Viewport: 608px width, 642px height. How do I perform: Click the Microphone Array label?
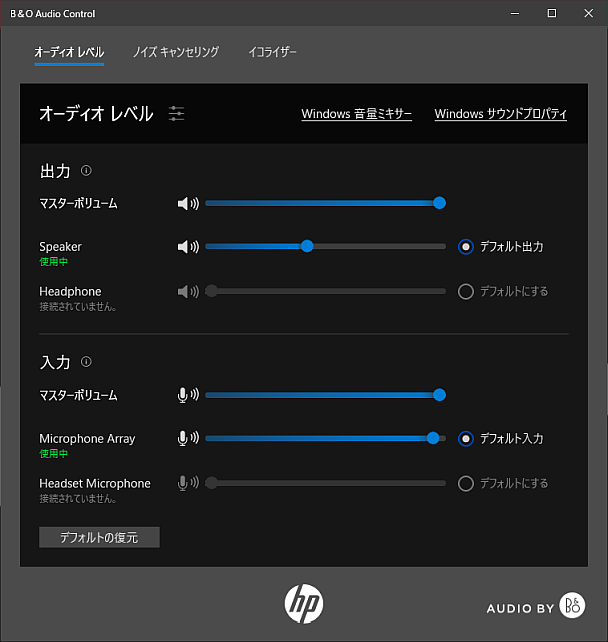(x=87, y=439)
